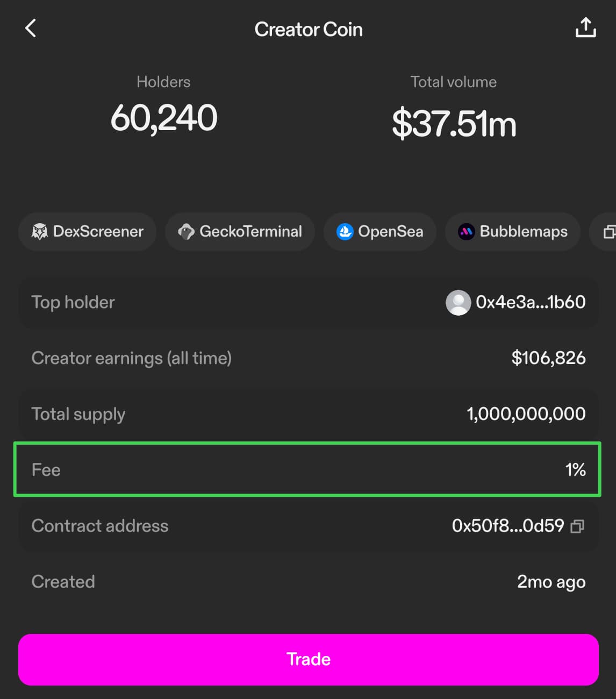This screenshot has height=699, width=616.
Task: Open the DexScreener link chip
Action: (88, 232)
